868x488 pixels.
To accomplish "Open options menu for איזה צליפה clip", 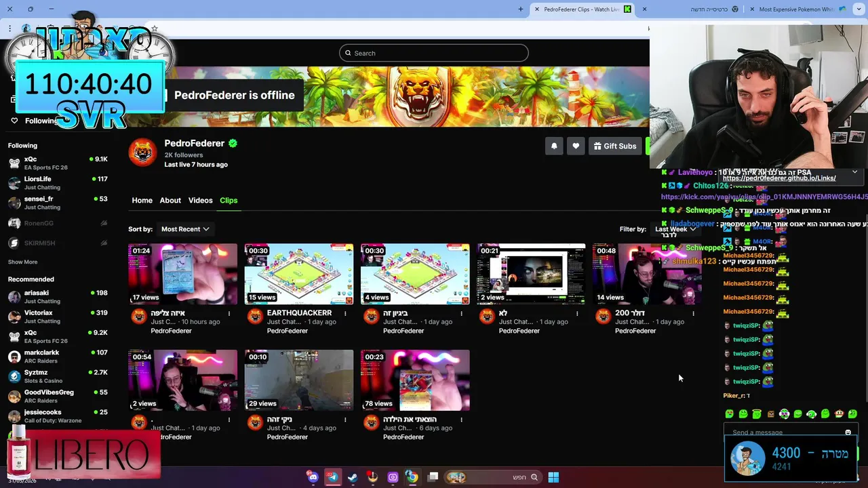I will pyautogui.click(x=229, y=314).
